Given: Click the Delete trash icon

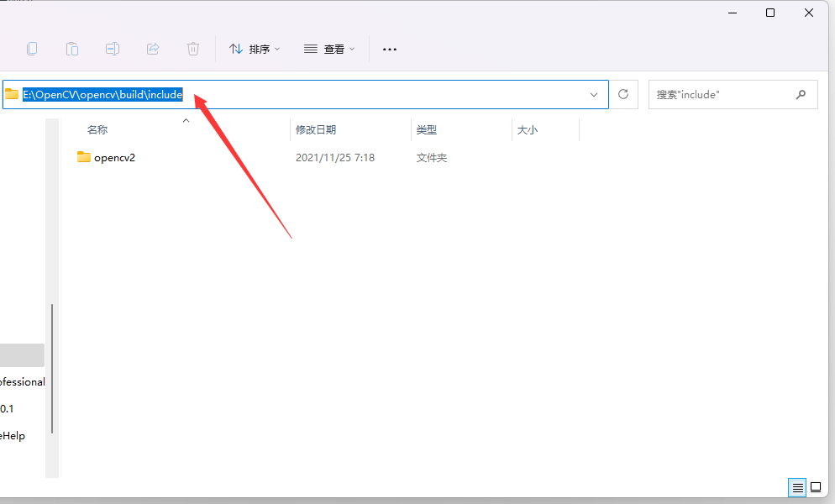Looking at the screenshot, I should 192,49.
